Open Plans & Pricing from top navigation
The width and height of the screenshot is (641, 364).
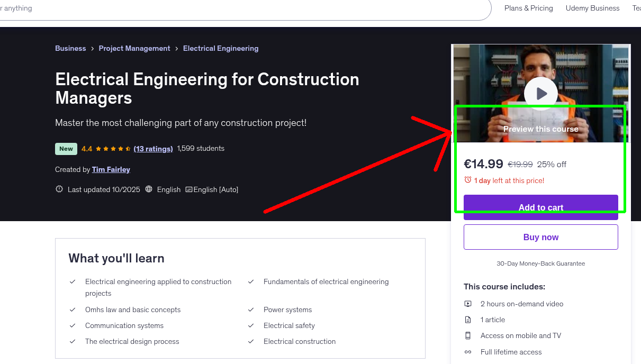528,8
